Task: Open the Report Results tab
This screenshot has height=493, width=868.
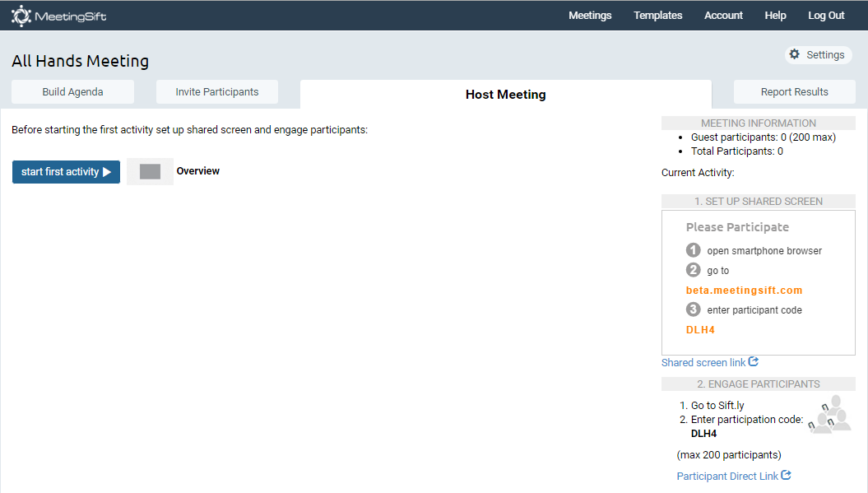Action: [794, 92]
